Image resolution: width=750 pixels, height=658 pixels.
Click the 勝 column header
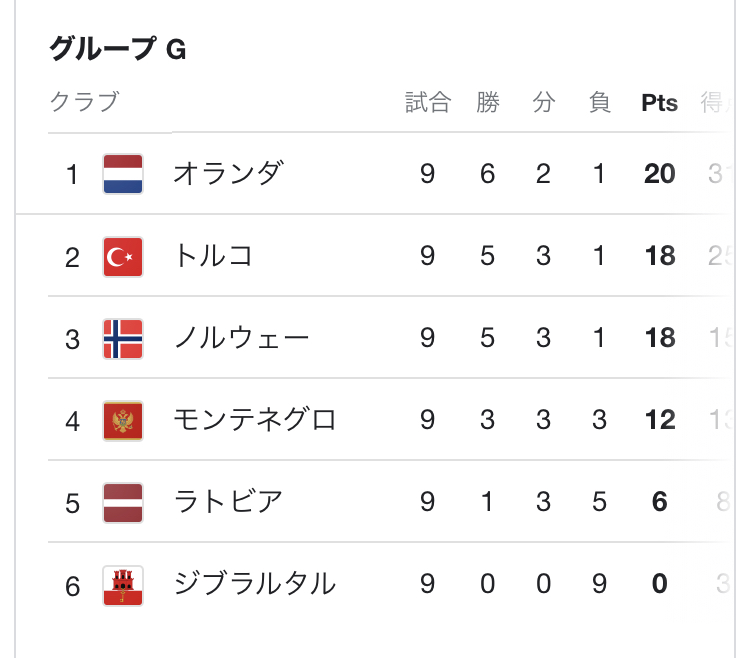[487, 102]
